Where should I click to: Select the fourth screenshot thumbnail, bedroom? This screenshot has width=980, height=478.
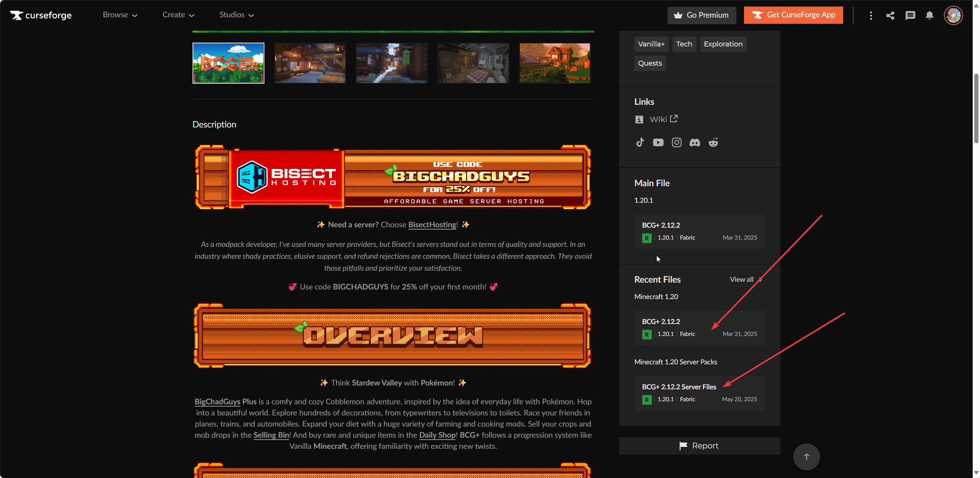(473, 63)
